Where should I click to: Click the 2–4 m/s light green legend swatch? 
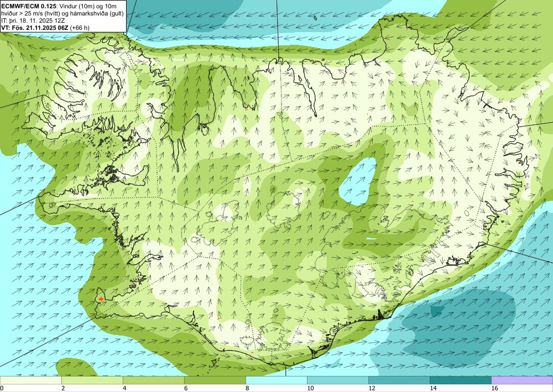[x=92, y=380]
